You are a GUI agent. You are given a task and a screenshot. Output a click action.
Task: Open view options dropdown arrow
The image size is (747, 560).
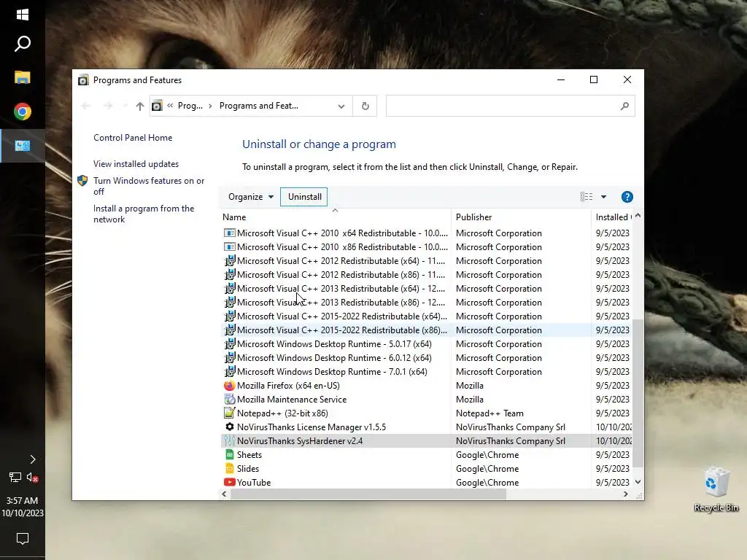click(603, 197)
